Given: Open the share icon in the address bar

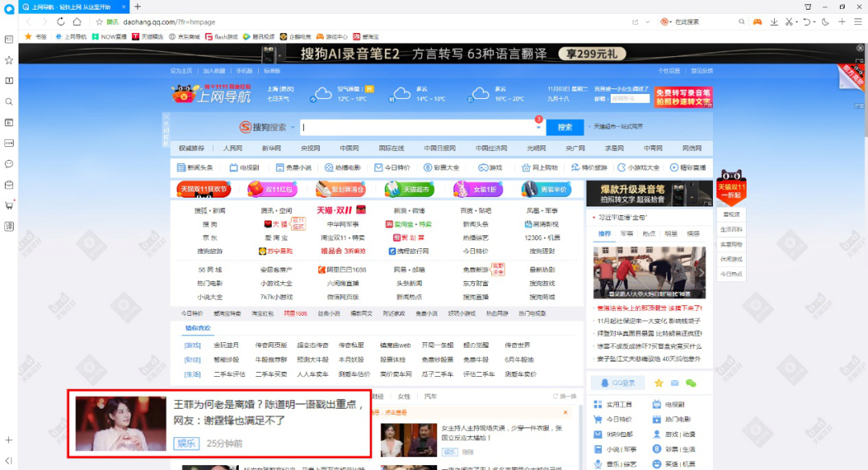Looking at the screenshot, I should [635, 22].
